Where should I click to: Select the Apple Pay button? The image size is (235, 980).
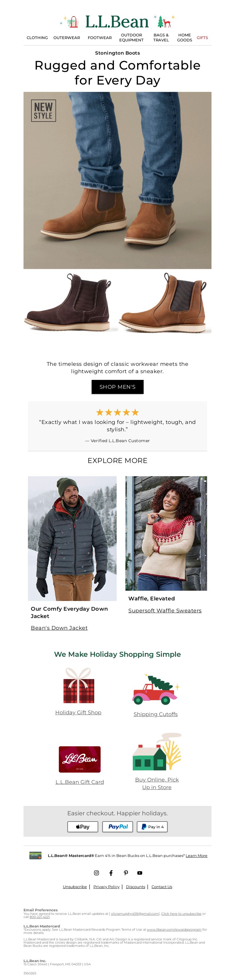pyautogui.click(x=83, y=826)
